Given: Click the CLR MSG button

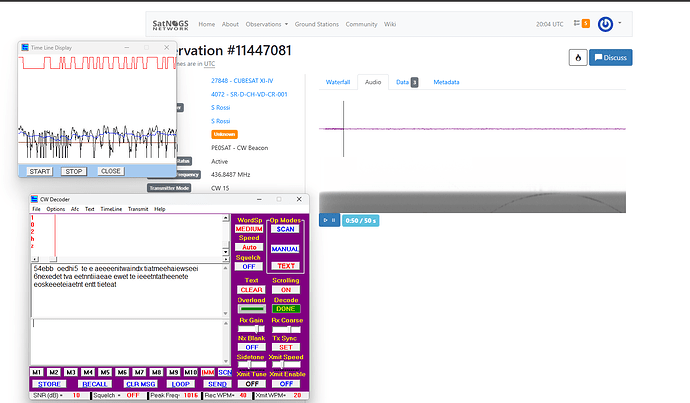Looking at the screenshot, I should point(141,384).
